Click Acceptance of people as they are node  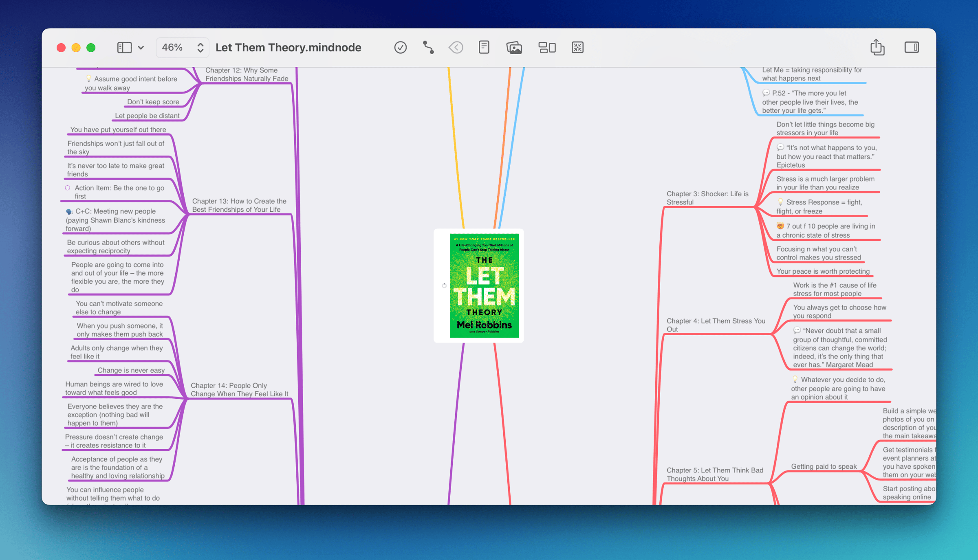[x=118, y=468]
